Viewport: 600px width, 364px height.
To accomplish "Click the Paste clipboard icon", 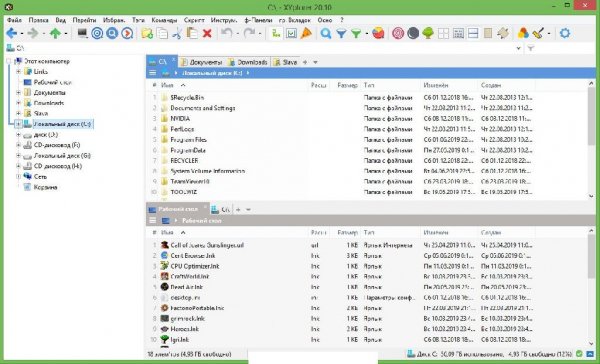I will point(192,34).
